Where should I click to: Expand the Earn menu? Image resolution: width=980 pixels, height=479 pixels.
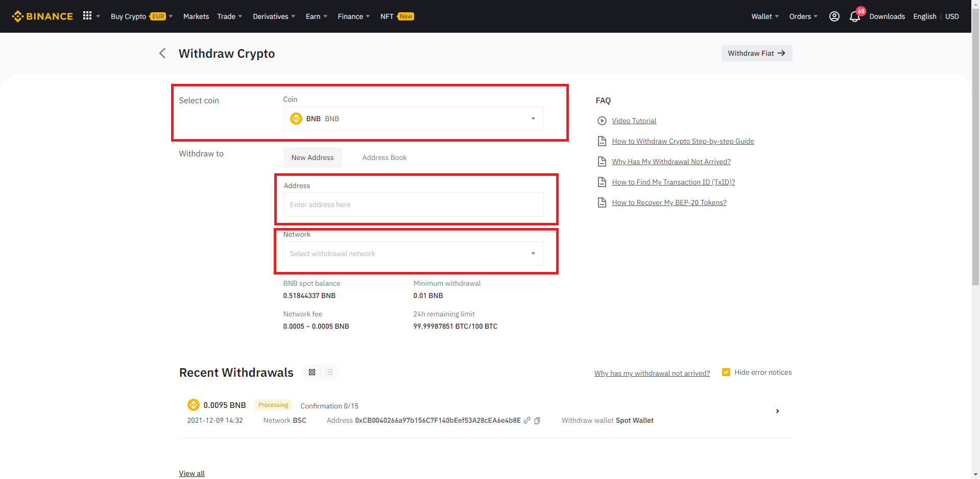tap(316, 16)
